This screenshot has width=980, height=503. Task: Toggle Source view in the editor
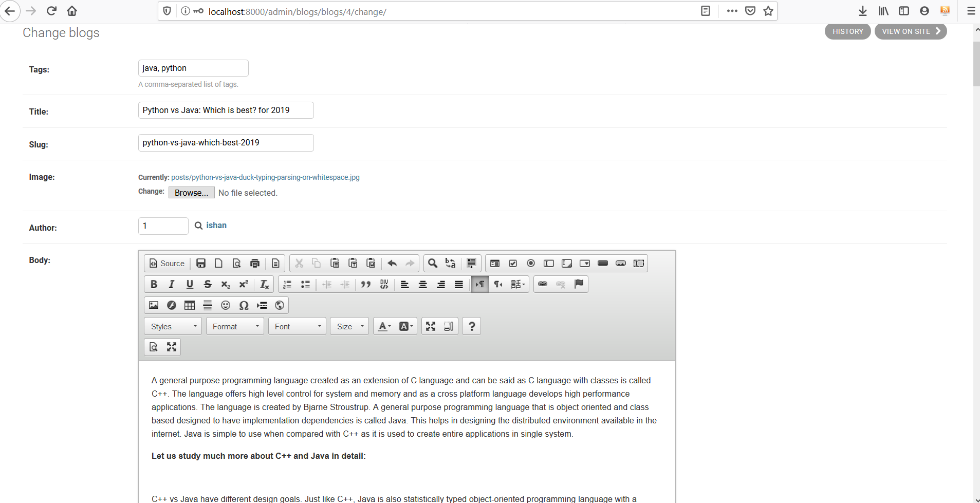[167, 263]
